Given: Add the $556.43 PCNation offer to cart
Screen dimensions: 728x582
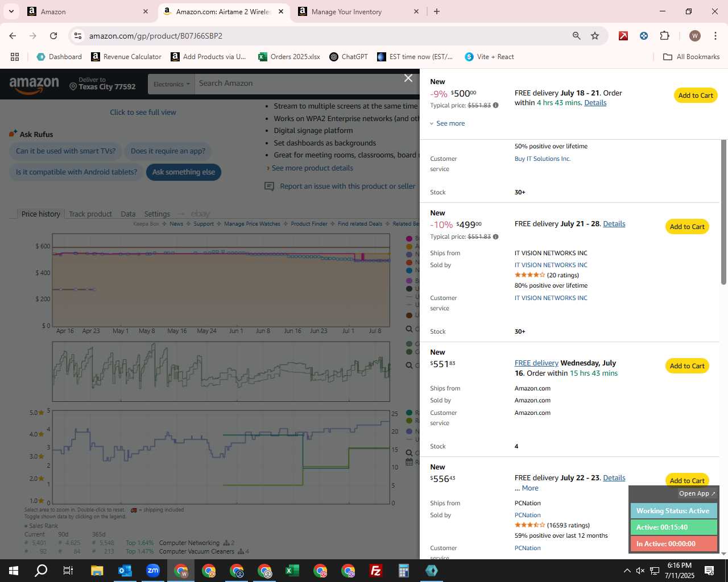Looking at the screenshot, I should pyautogui.click(x=687, y=480).
